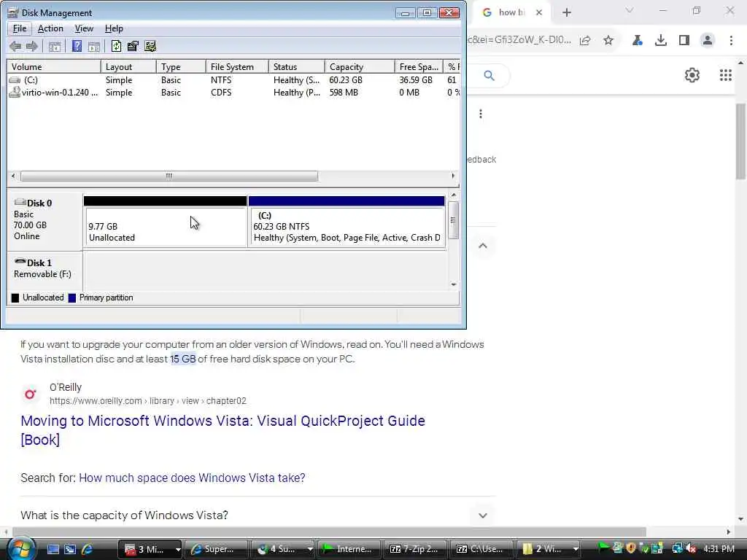This screenshot has width=747, height=560.
Task: Open the Properties toolbar icon
Action: pyautogui.click(x=133, y=46)
